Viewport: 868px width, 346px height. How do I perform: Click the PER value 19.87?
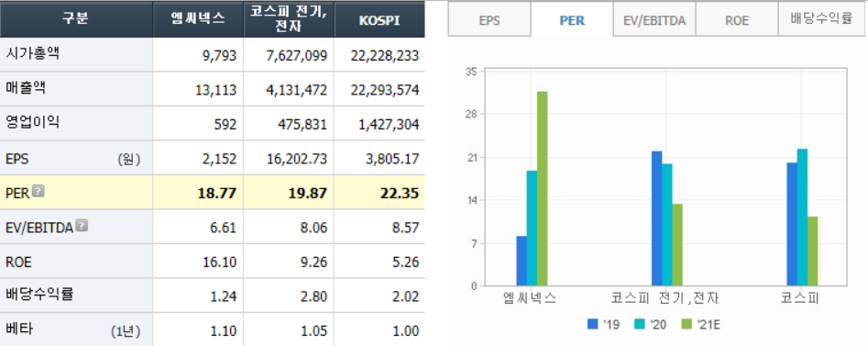(x=308, y=194)
